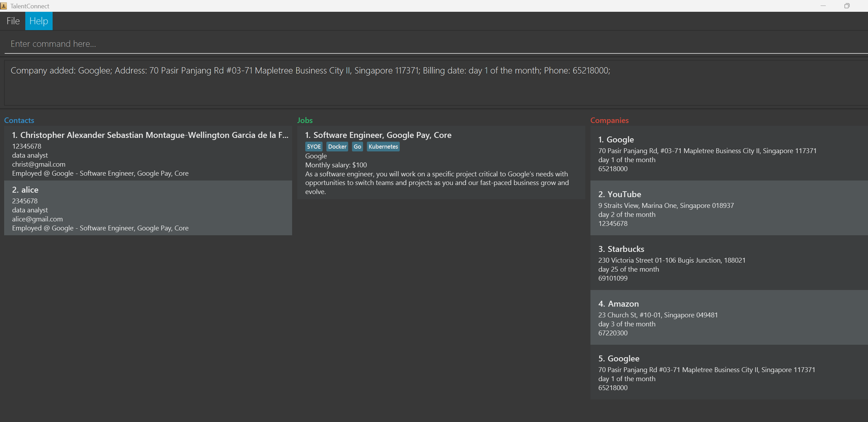Click the 5YOE tag on the job
Viewport: 868px width, 422px height.
click(314, 147)
